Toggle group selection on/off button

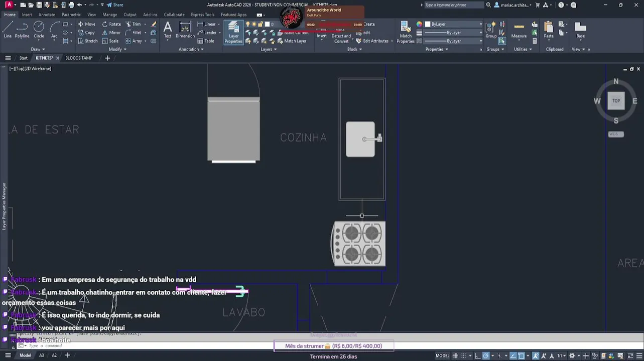[x=502, y=41]
